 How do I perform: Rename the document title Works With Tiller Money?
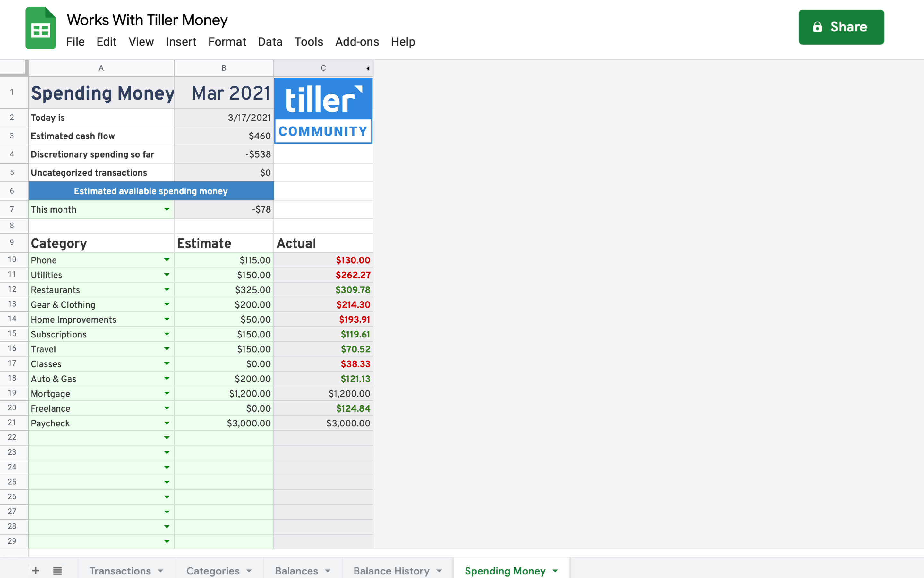147,20
